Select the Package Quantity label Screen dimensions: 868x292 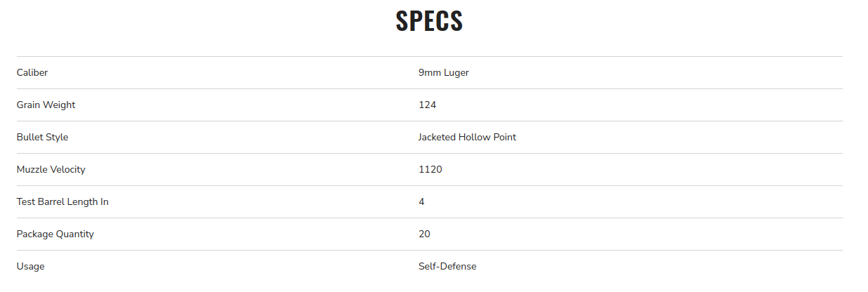click(55, 234)
